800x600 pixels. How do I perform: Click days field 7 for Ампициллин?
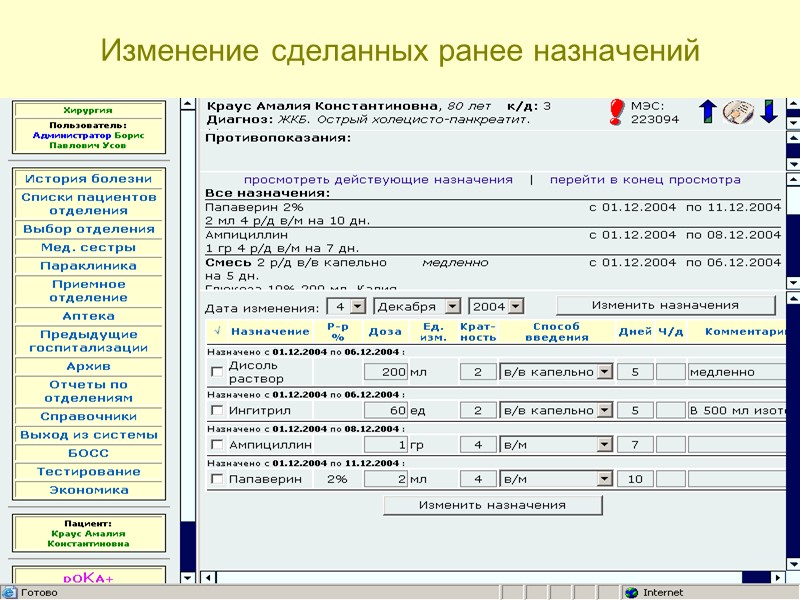coord(635,444)
